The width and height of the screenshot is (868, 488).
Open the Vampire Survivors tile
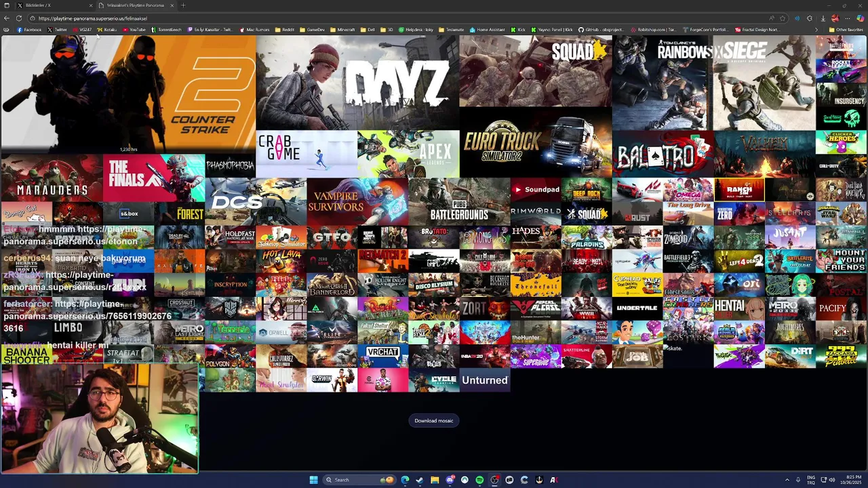click(357, 201)
